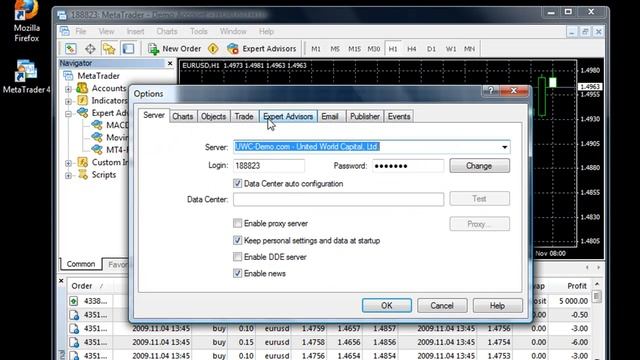
Task: Switch to Trade tab in Options
Action: 244,116
